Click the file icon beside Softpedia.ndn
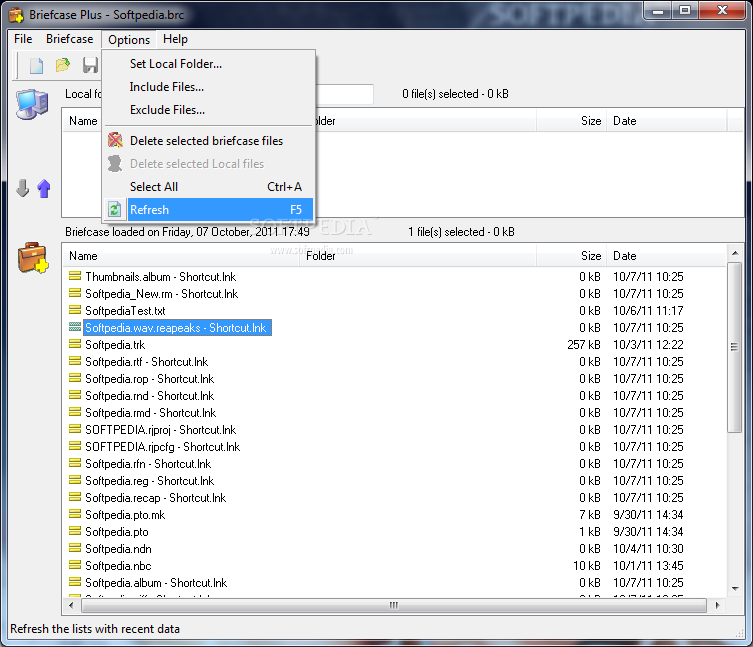Image resolution: width=753 pixels, height=647 pixels. point(74,548)
